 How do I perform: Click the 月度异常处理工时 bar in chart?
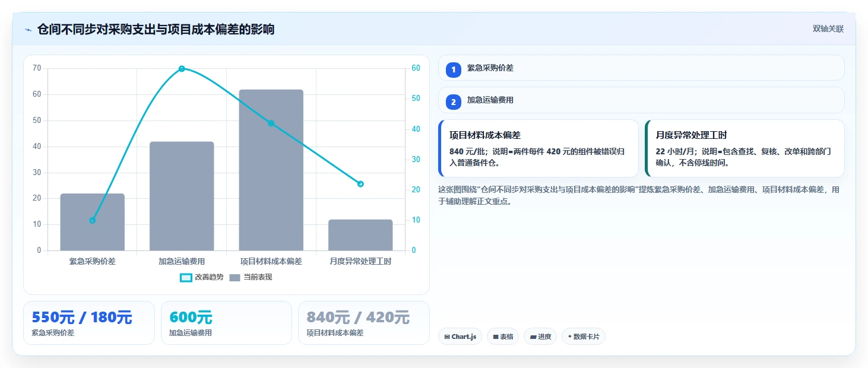click(360, 235)
